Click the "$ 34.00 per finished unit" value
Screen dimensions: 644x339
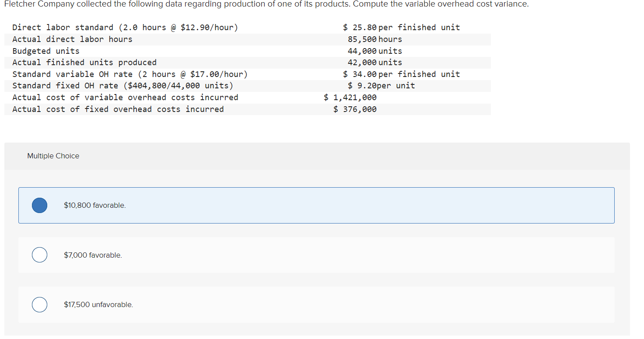(x=401, y=74)
